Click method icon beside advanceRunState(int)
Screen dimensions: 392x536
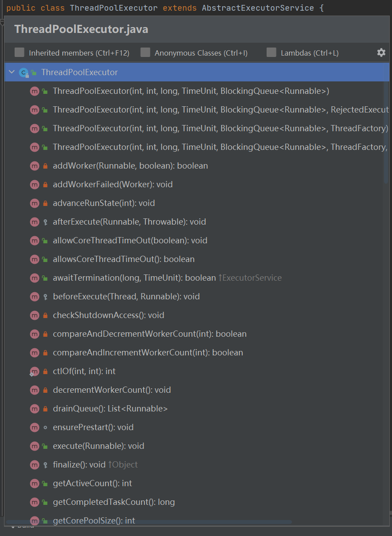pos(35,203)
